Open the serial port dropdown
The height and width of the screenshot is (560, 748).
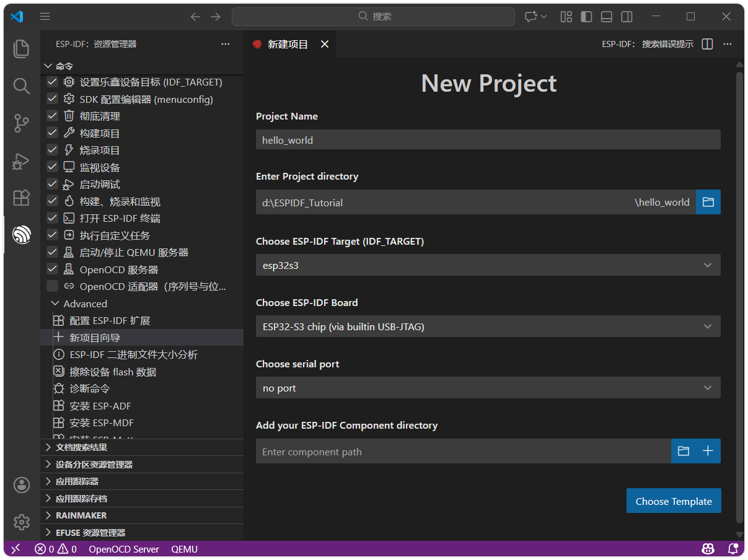(x=488, y=388)
